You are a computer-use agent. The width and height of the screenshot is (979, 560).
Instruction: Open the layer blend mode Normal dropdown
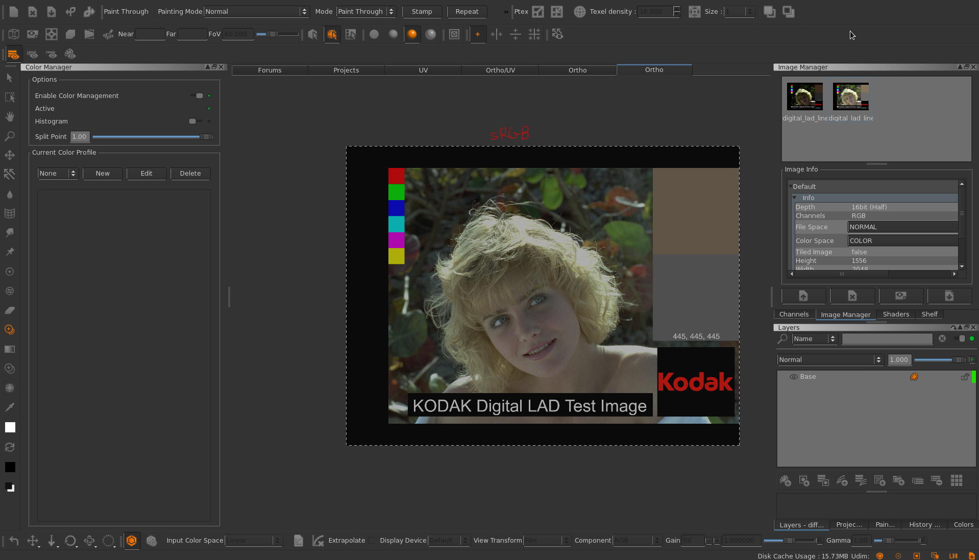coord(830,360)
